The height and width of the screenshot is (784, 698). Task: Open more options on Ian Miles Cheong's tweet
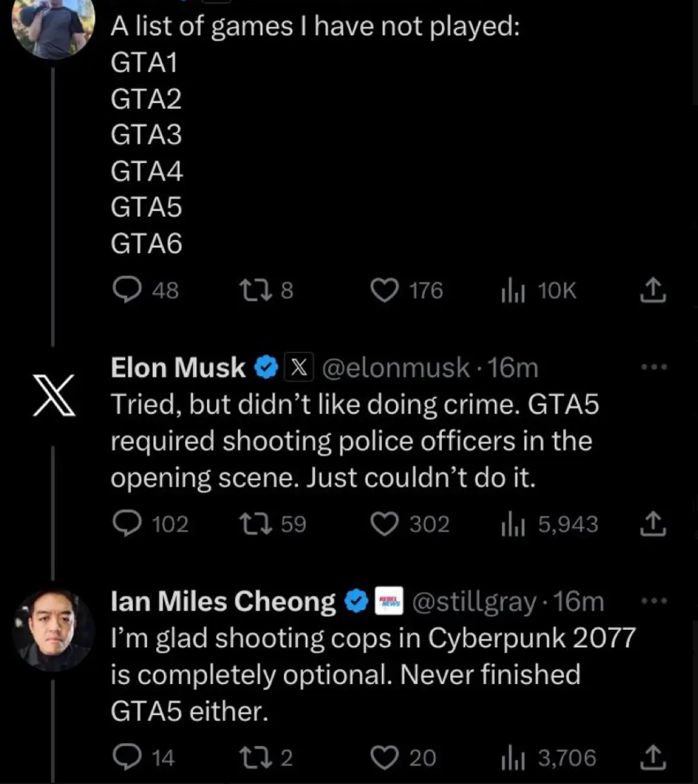655,600
